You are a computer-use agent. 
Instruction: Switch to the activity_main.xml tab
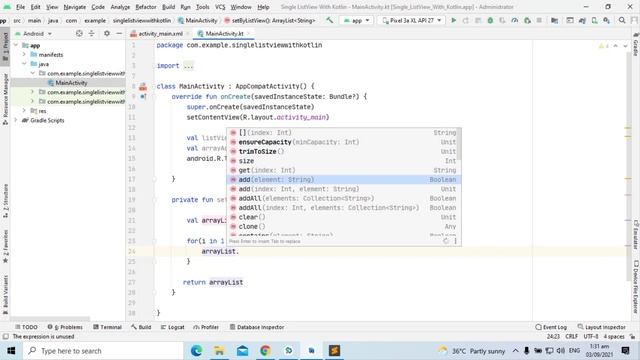pyautogui.click(x=160, y=33)
